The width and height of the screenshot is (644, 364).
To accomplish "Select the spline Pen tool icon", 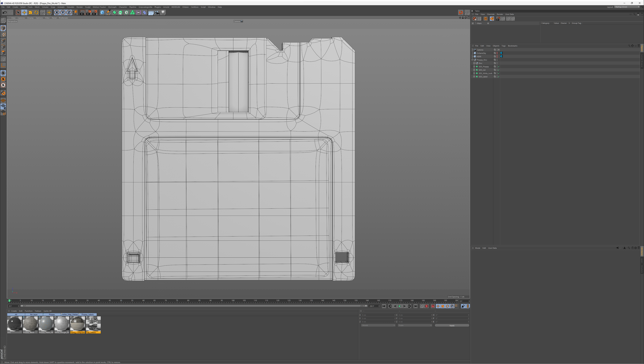I will (108, 13).
